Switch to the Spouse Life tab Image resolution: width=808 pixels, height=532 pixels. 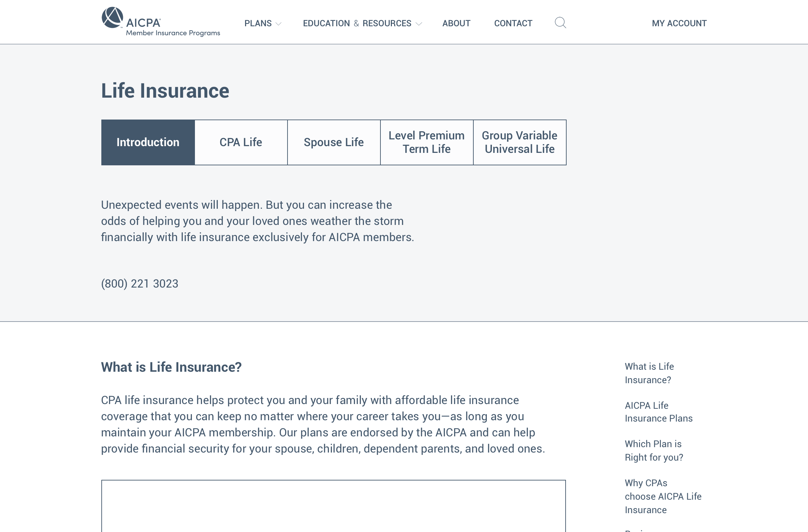click(334, 142)
